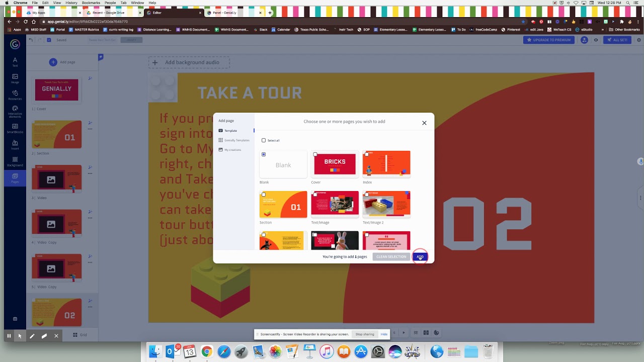Image resolution: width=644 pixels, height=362 pixels.
Task: Click Add background audio
Action: 189,62
